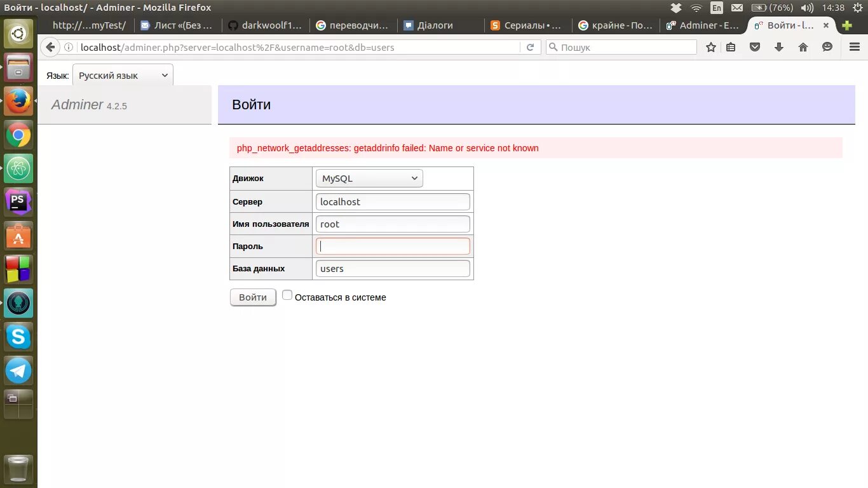868x488 pixels.
Task: Launch Atom editor from the launcher
Action: tap(18, 169)
